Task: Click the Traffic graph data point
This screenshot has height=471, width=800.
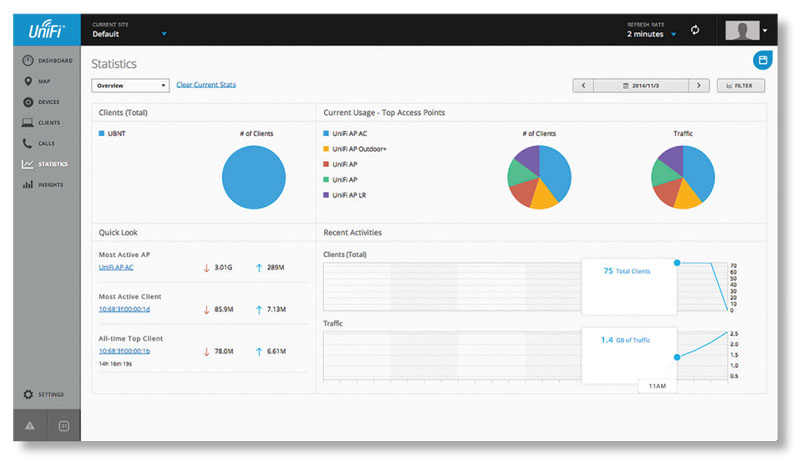Action: pyautogui.click(x=677, y=357)
